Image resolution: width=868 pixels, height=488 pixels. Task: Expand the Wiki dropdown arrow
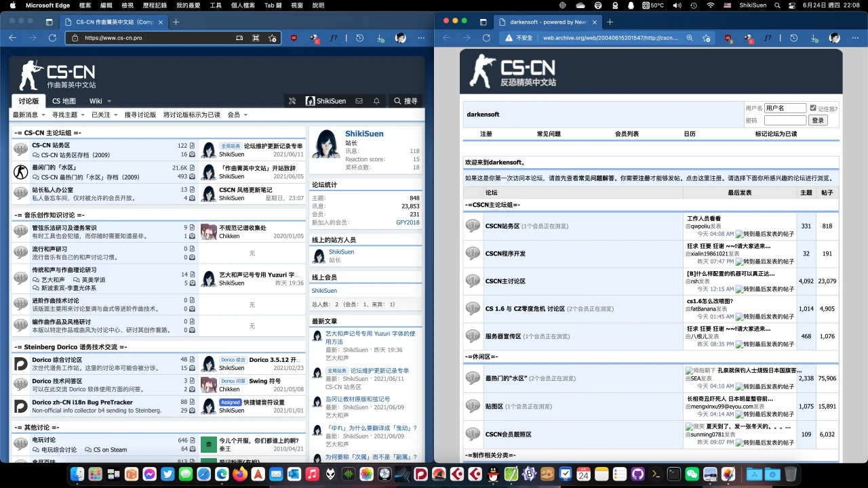[109, 102]
